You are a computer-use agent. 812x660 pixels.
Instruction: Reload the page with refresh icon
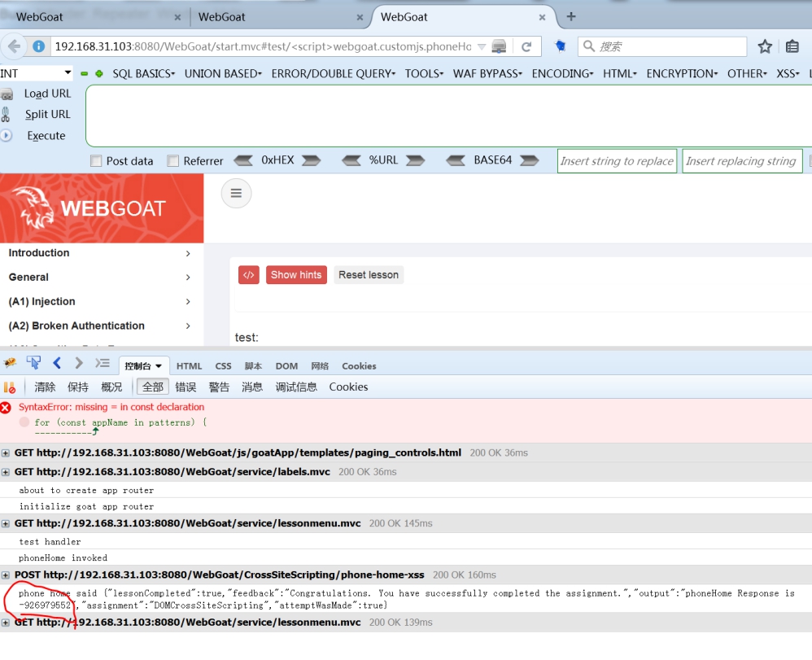526,47
